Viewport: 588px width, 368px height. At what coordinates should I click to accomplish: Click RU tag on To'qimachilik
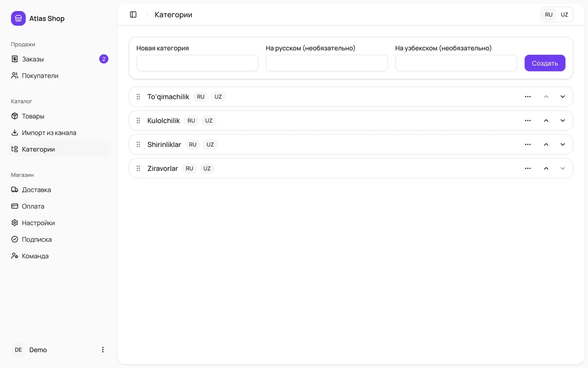coord(201,97)
